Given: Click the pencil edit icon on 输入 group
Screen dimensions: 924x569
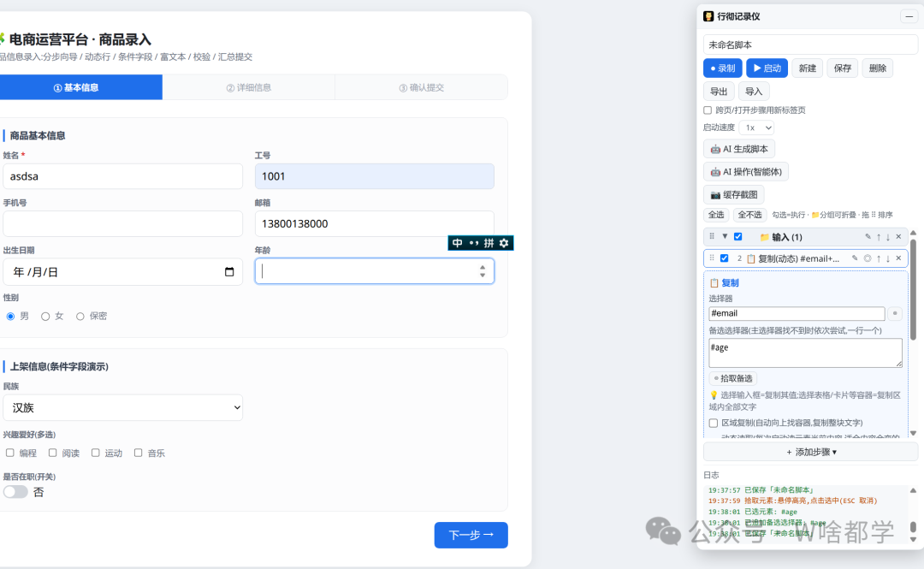Looking at the screenshot, I should click(x=868, y=237).
